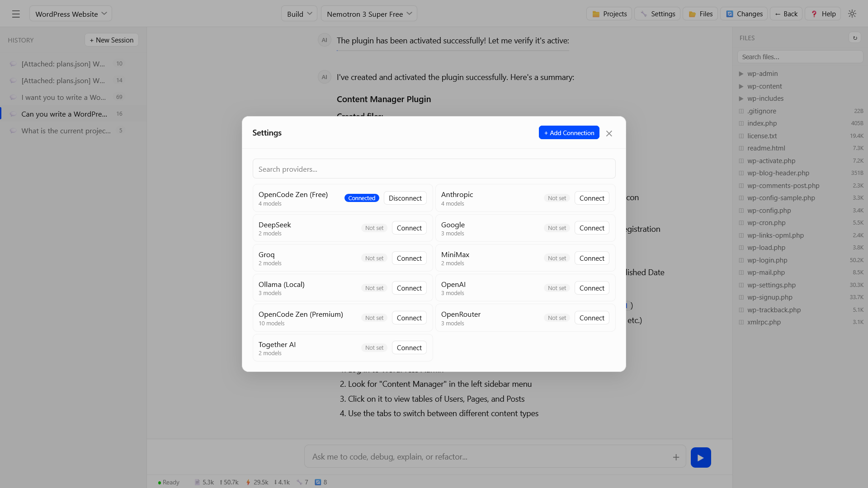Open the Changes toolbar item

click(x=744, y=14)
